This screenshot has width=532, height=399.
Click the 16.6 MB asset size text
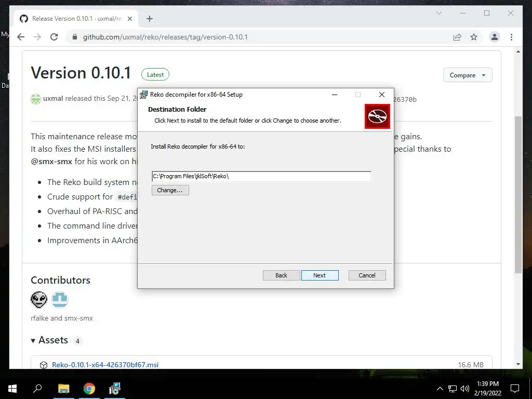pyautogui.click(x=471, y=365)
